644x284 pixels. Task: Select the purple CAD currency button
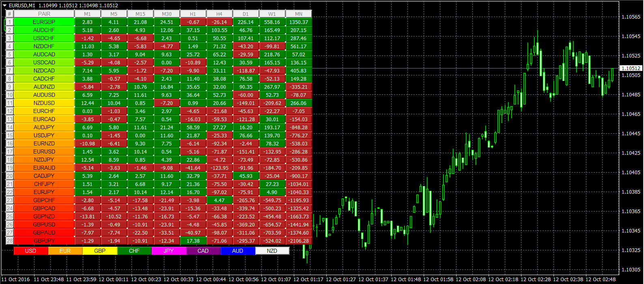click(203, 251)
